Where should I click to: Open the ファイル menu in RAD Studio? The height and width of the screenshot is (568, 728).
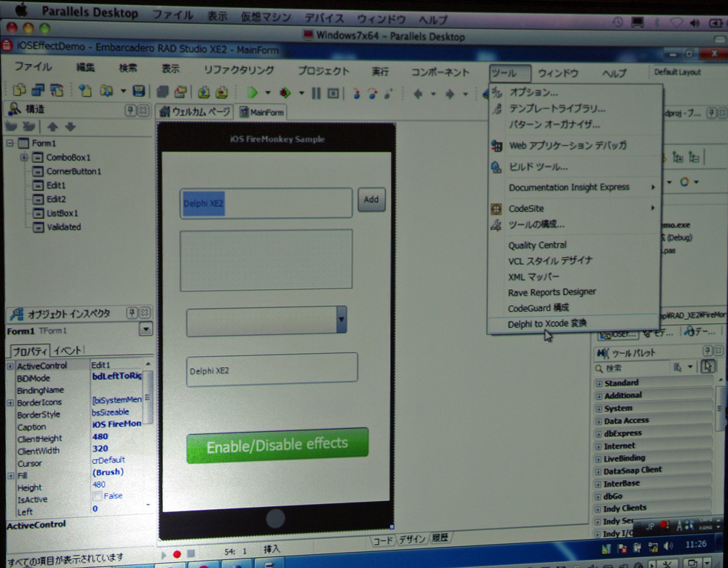(x=33, y=66)
